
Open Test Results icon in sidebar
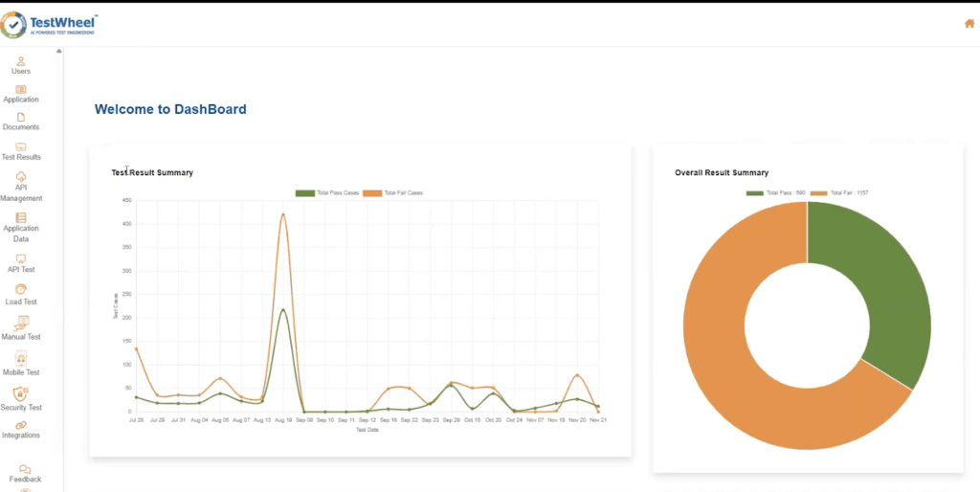click(x=21, y=146)
